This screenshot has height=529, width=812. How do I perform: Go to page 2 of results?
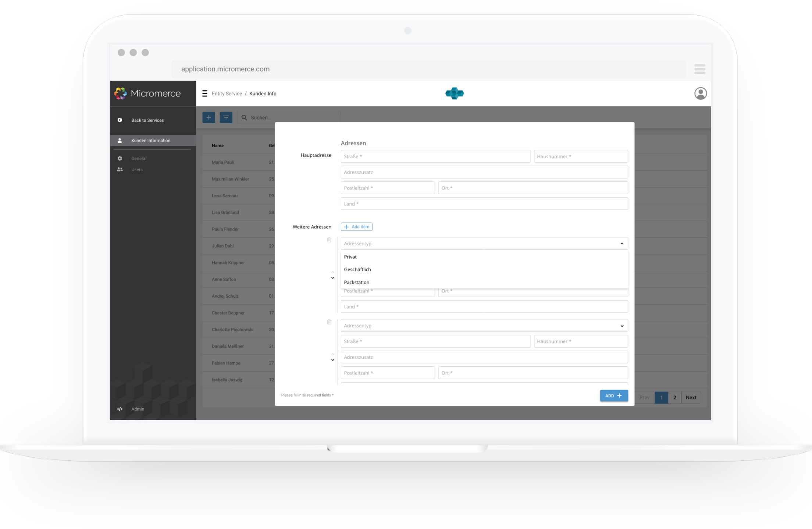click(x=674, y=397)
